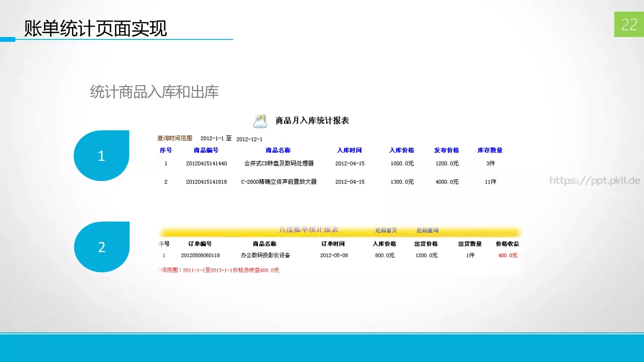This screenshot has width=644, height=362.
Task: Click the 商品名称 header in the monthly bill table
Action: [264, 244]
